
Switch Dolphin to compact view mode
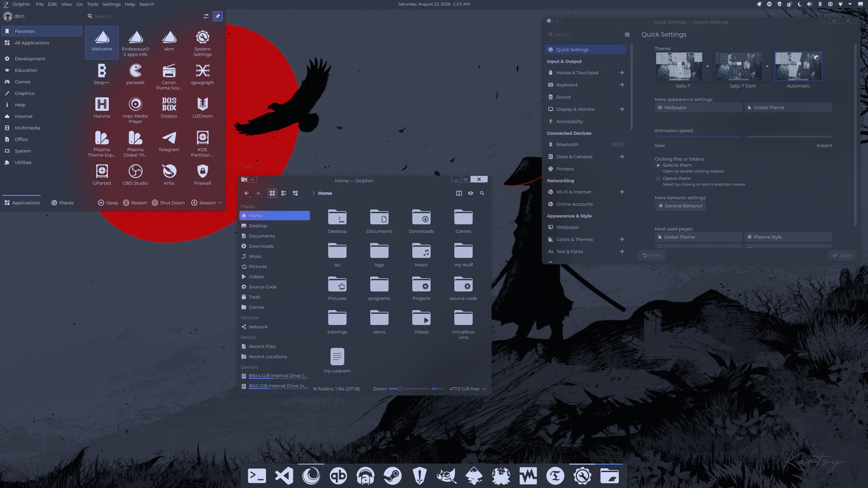point(284,193)
